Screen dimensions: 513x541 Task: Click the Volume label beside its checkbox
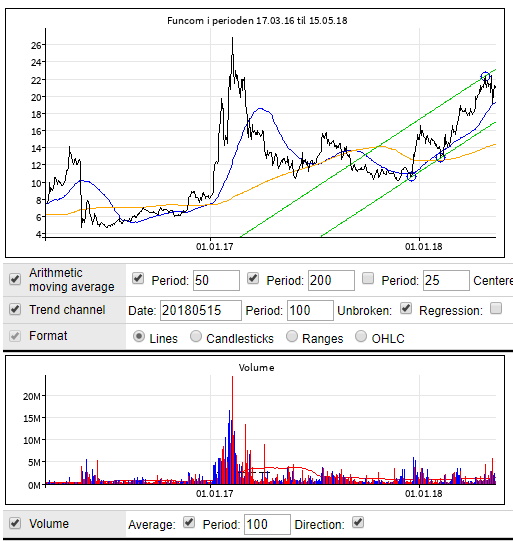click(x=49, y=524)
